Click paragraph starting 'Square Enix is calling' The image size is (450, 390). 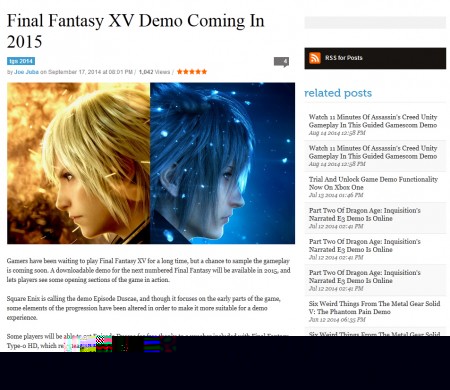(143, 308)
